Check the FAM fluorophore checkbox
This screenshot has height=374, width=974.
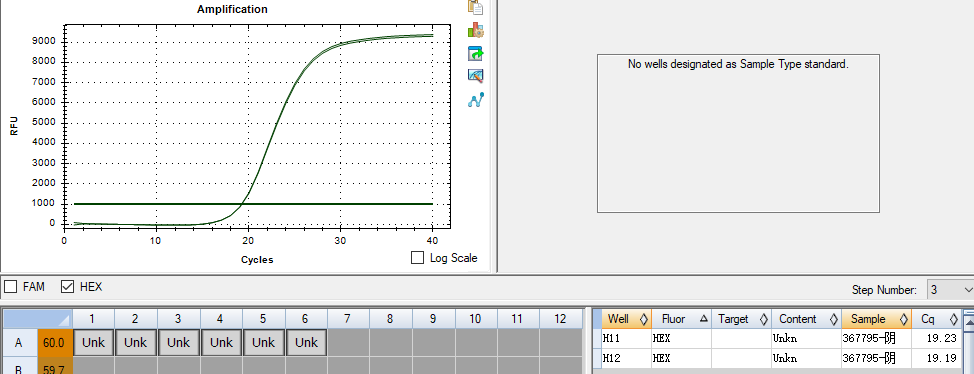pos(11,286)
